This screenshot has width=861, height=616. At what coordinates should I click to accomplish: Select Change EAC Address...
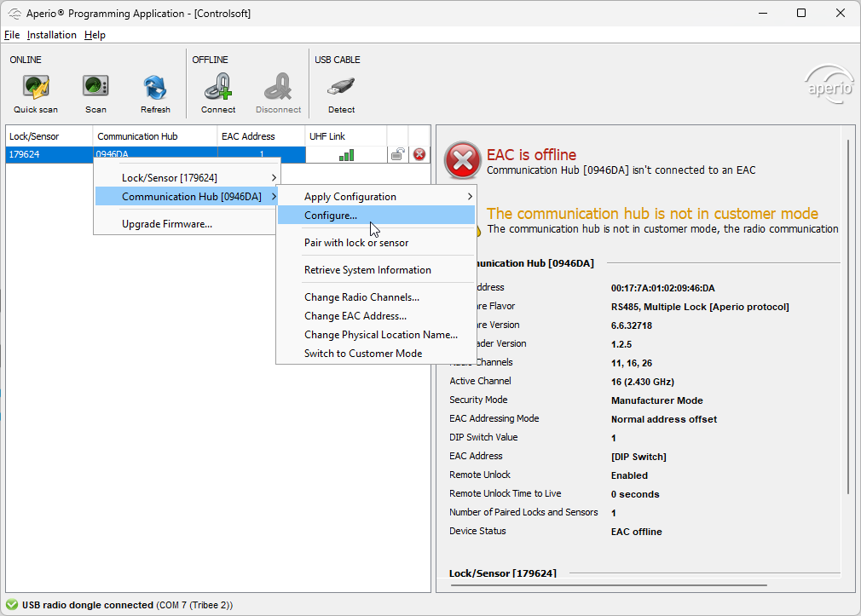coord(376,316)
